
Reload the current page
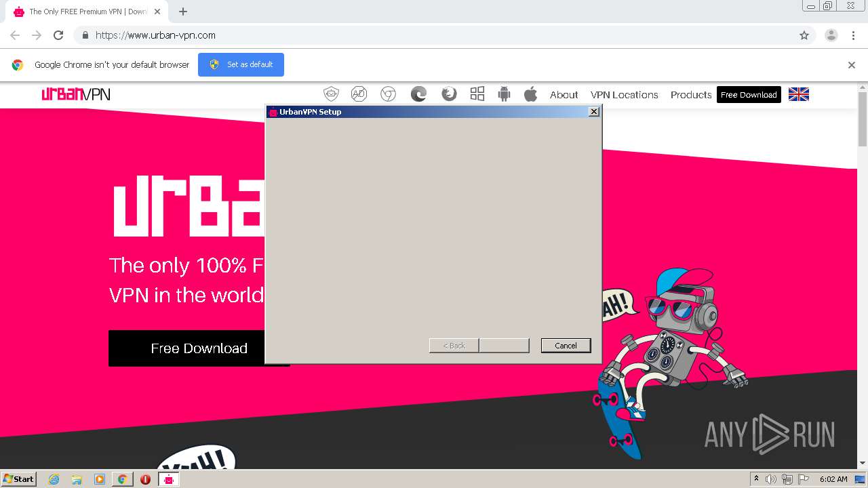pos(58,35)
